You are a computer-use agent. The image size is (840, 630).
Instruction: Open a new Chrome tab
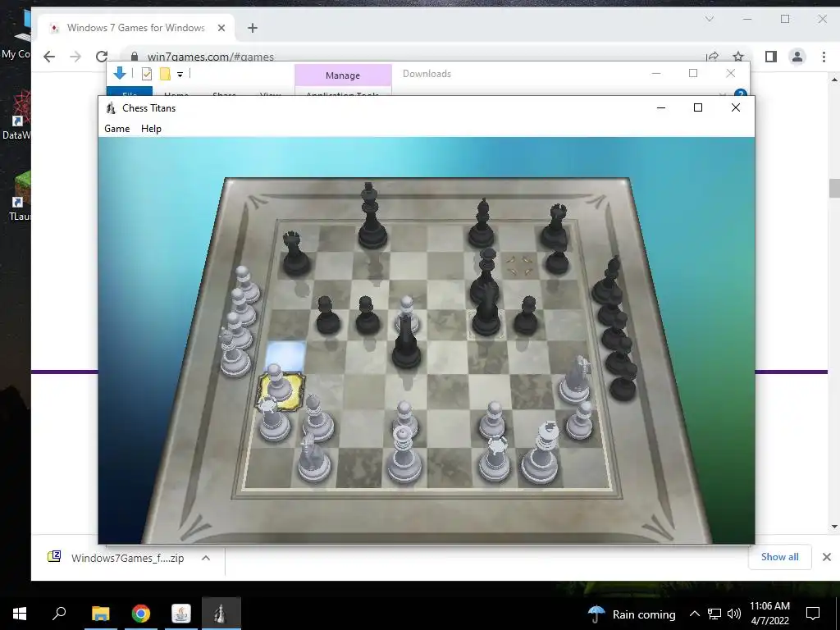[253, 28]
